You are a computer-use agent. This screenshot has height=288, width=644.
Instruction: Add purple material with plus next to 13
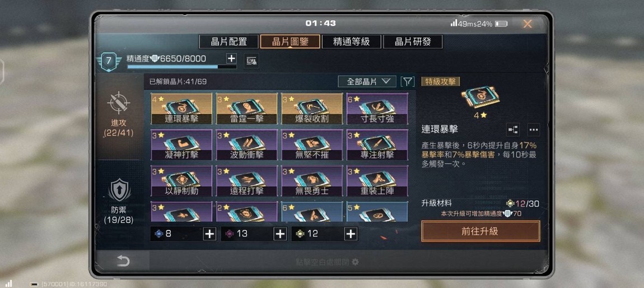280,234
